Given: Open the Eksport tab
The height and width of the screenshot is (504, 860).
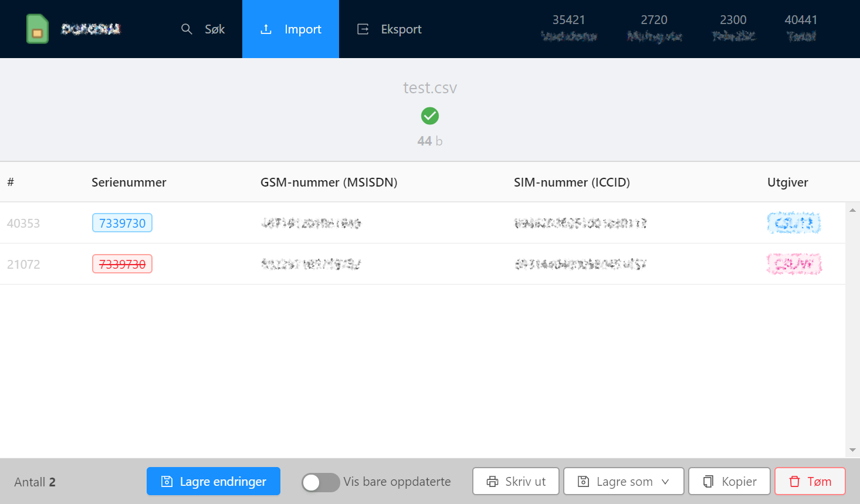Looking at the screenshot, I should [390, 29].
